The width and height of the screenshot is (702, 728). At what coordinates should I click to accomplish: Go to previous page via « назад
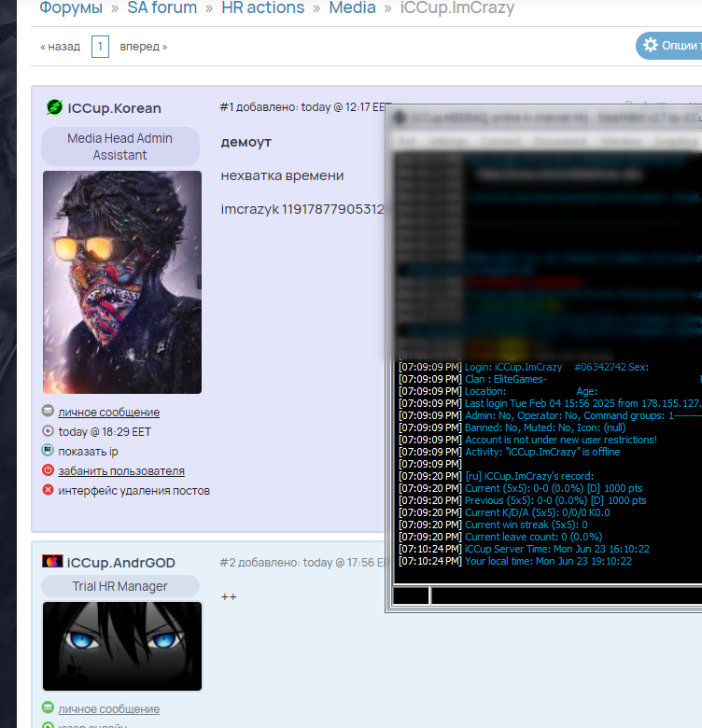(60, 47)
